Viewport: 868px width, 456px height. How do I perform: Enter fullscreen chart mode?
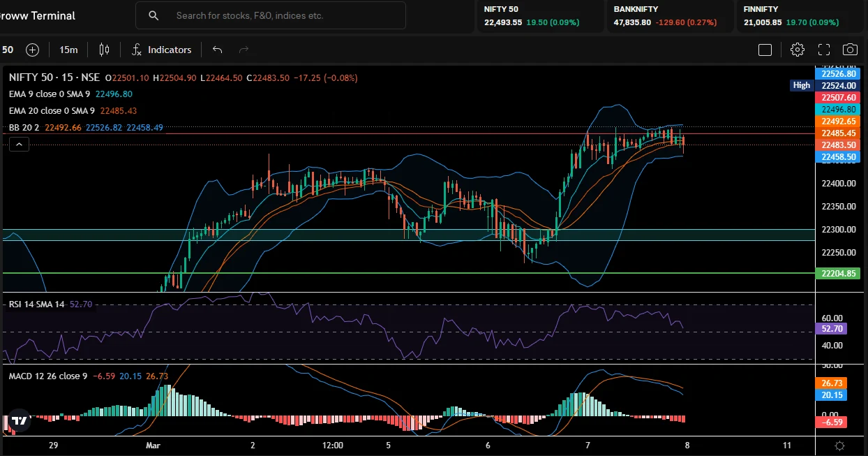point(823,50)
